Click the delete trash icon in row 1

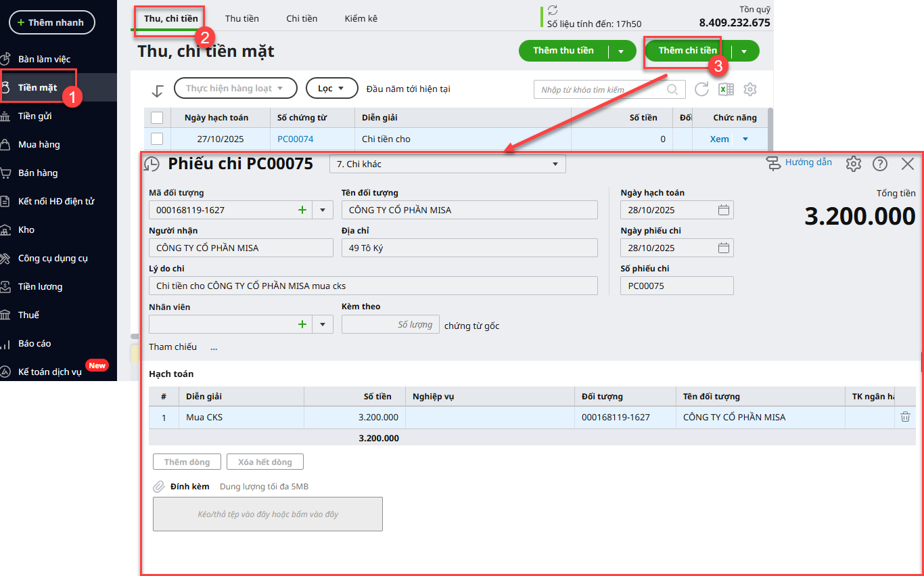point(905,417)
